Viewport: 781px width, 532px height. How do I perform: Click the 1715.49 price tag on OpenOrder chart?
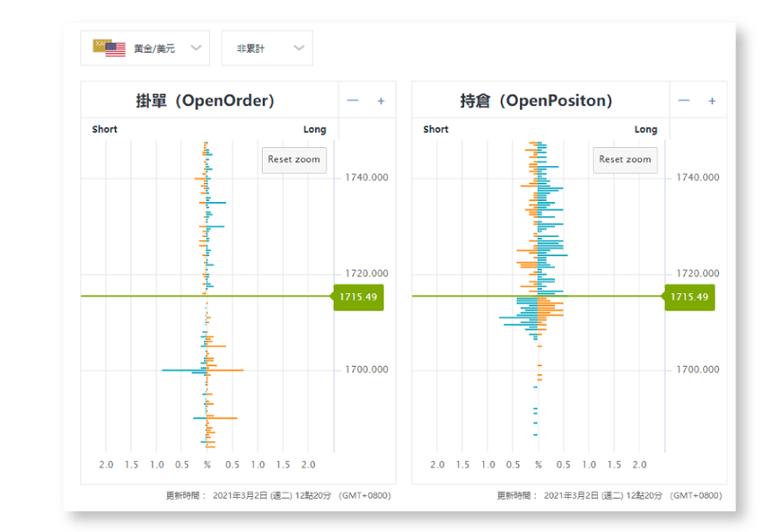pyautogui.click(x=359, y=297)
